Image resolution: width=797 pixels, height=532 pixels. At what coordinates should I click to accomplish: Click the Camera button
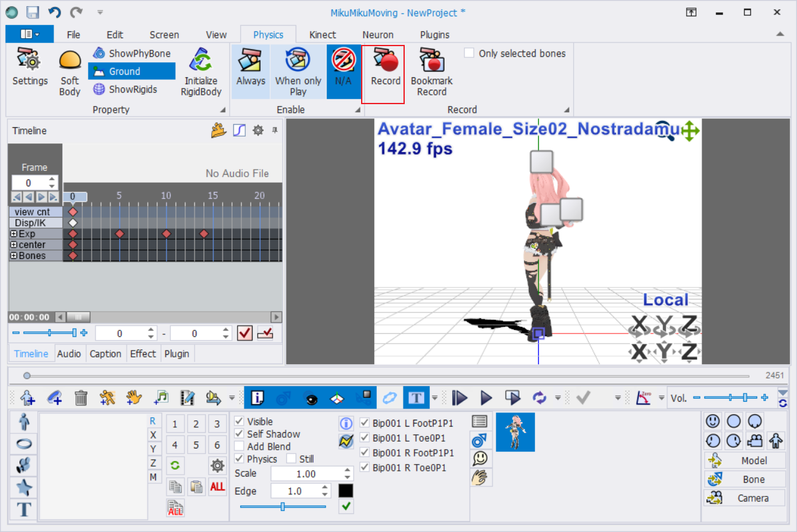click(745, 498)
